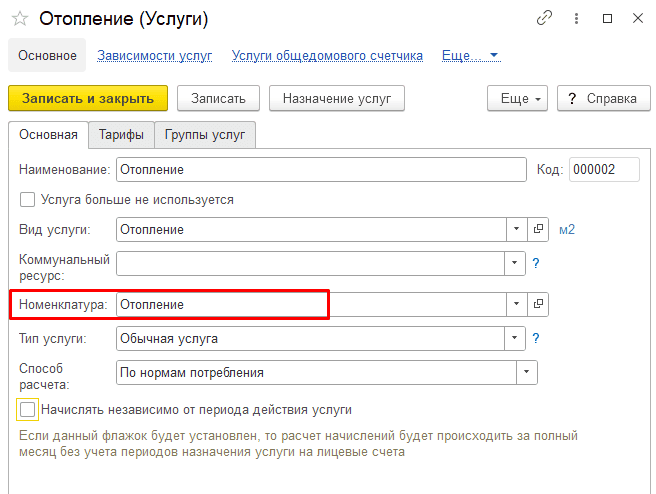Toggle Услуга больше не используется checkbox
This screenshot has height=494, width=656.
28,200
